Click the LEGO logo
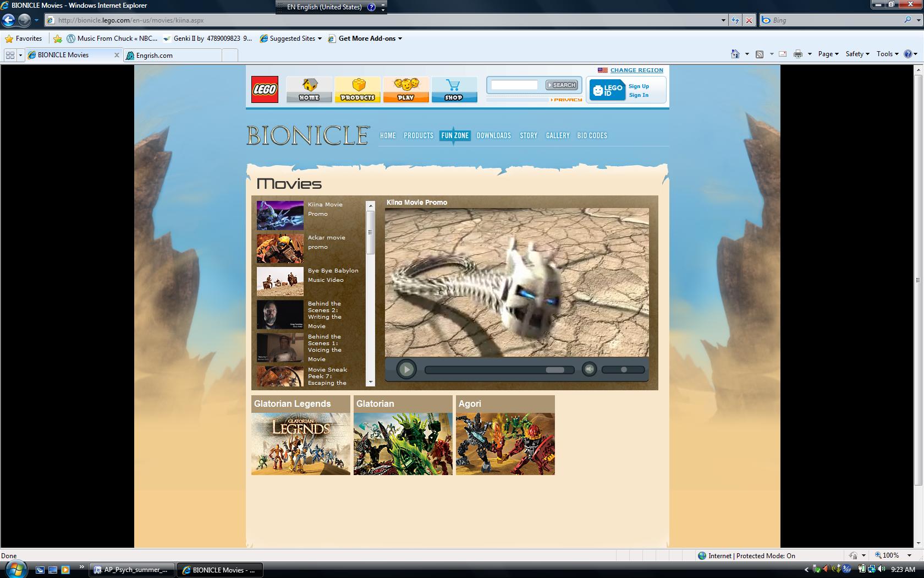This screenshot has height=578, width=924. [x=265, y=89]
